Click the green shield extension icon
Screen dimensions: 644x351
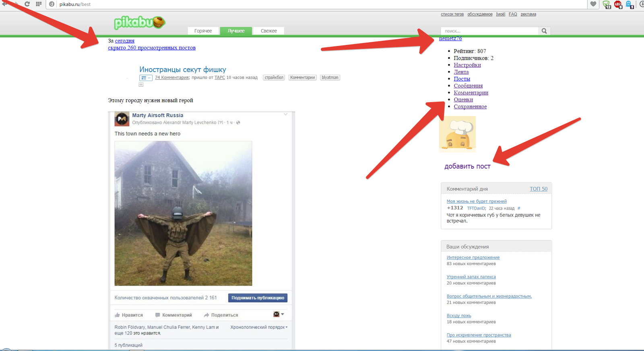[606, 4]
